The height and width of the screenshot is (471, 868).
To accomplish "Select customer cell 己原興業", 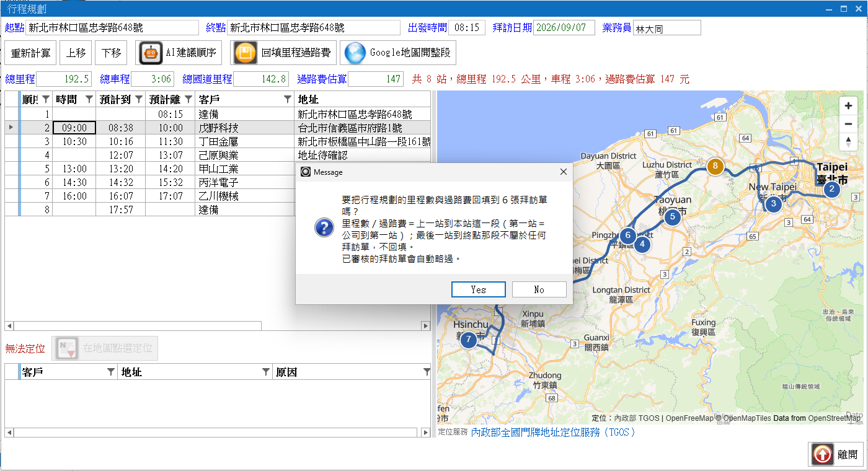I will (x=245, y=155).
